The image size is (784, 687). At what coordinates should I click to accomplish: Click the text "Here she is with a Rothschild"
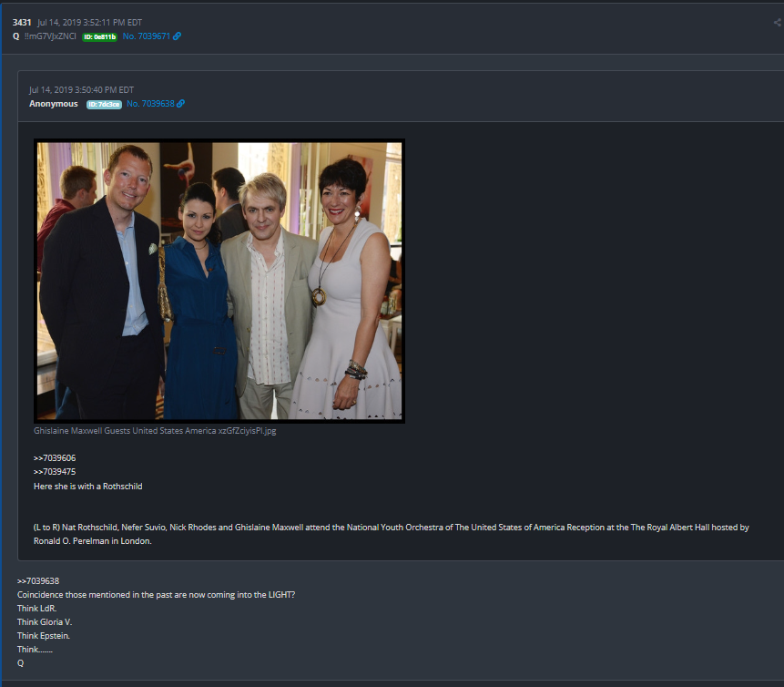[x=88, y=487]
